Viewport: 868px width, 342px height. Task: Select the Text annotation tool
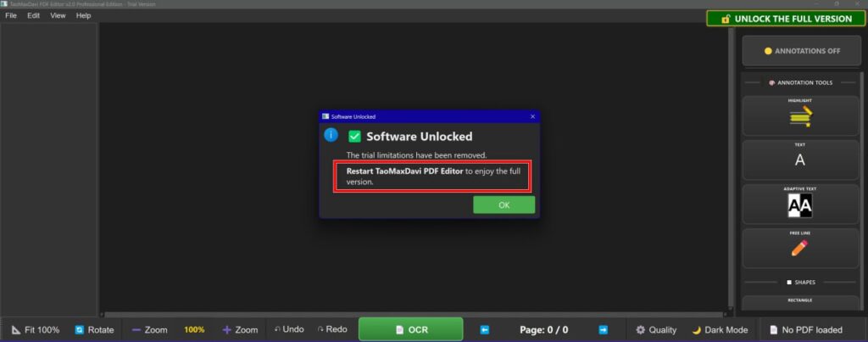tap(800, 159)
